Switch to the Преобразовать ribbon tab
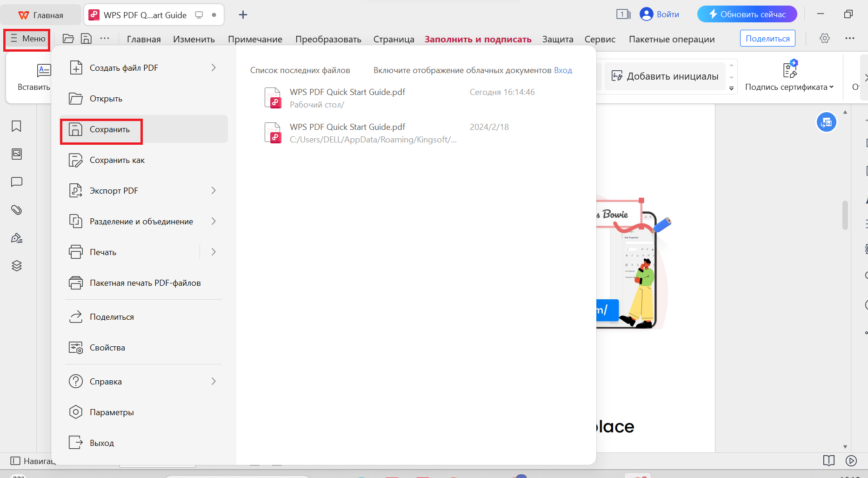The width and height of the screenshot is (868, 478). [x=328, y=39]
